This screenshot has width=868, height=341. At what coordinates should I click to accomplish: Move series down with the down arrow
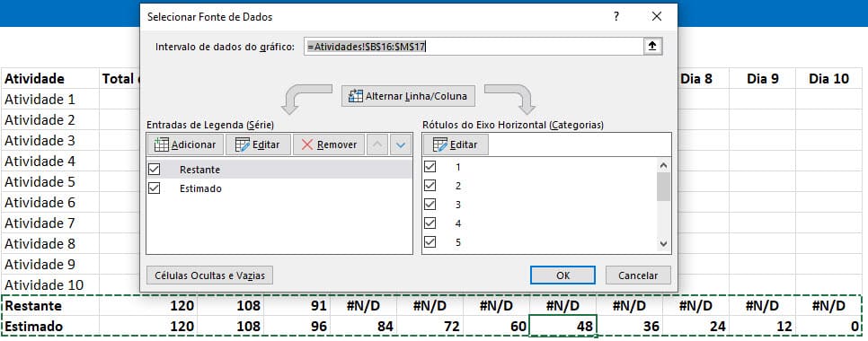point(401,144)
